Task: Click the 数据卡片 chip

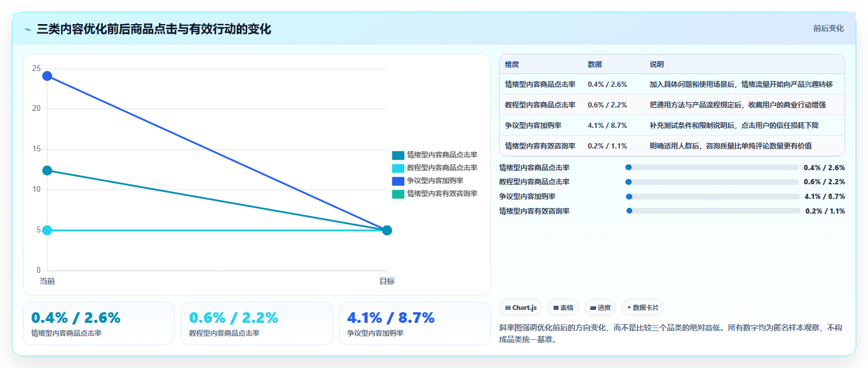Action: point(643,308)
